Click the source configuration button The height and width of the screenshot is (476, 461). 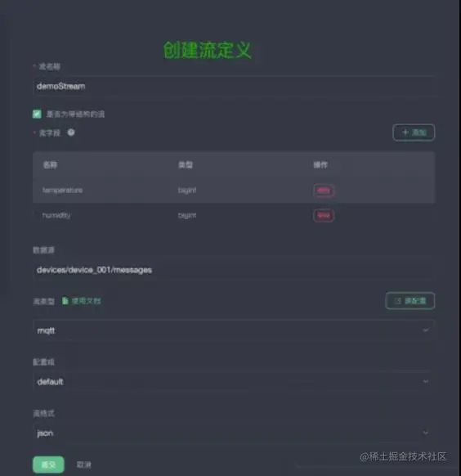[410, 301]
